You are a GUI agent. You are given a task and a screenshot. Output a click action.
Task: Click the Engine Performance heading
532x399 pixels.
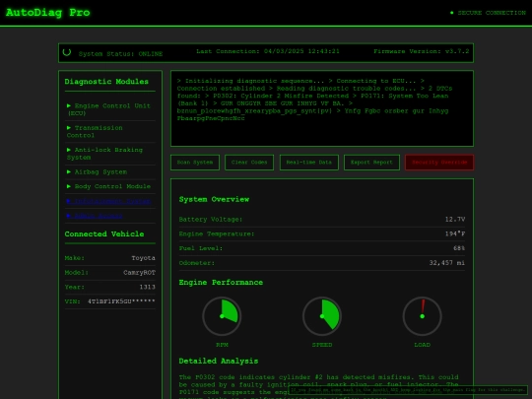click(221, 283)
